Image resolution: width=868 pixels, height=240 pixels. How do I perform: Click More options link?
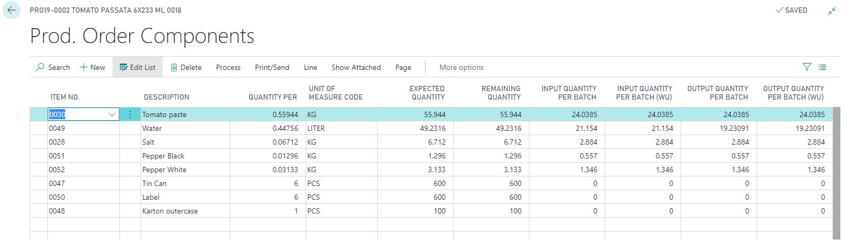tap(461, 67)
